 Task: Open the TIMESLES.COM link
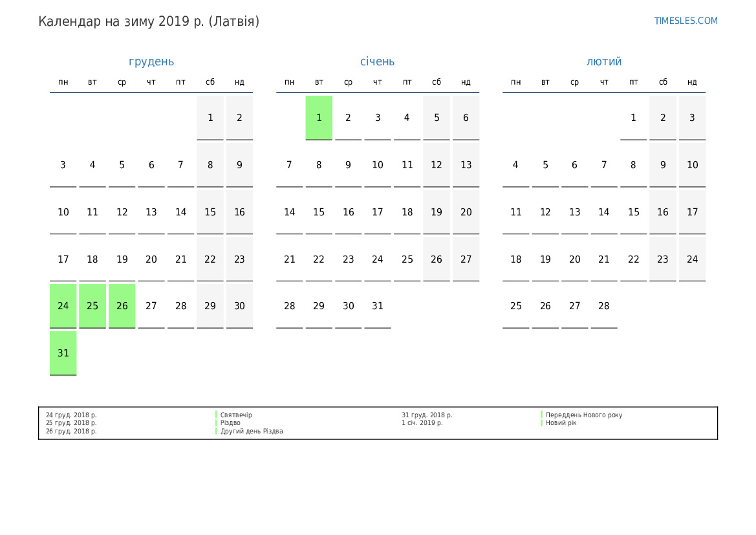(686, 21)
